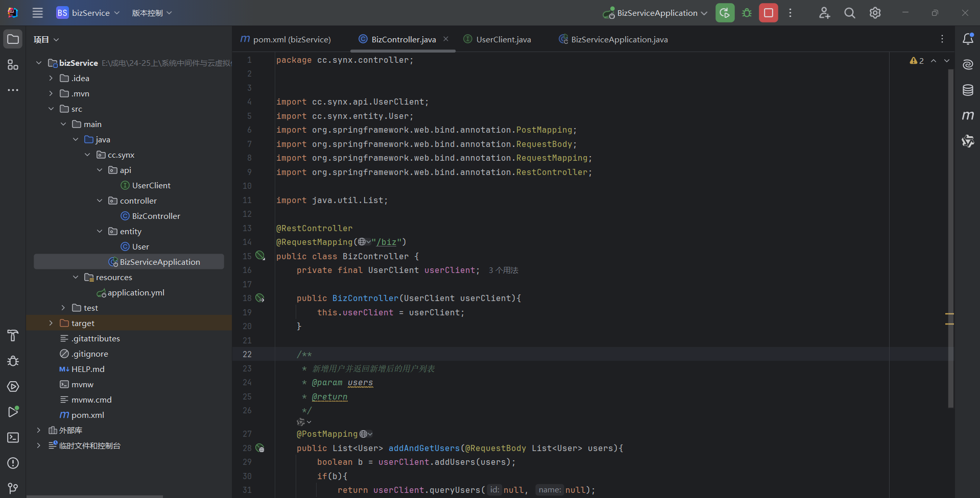This screenshot has width=980, height=498.
Task: Open the 项目 view dropdown
Action: click(x=46, y=39)
